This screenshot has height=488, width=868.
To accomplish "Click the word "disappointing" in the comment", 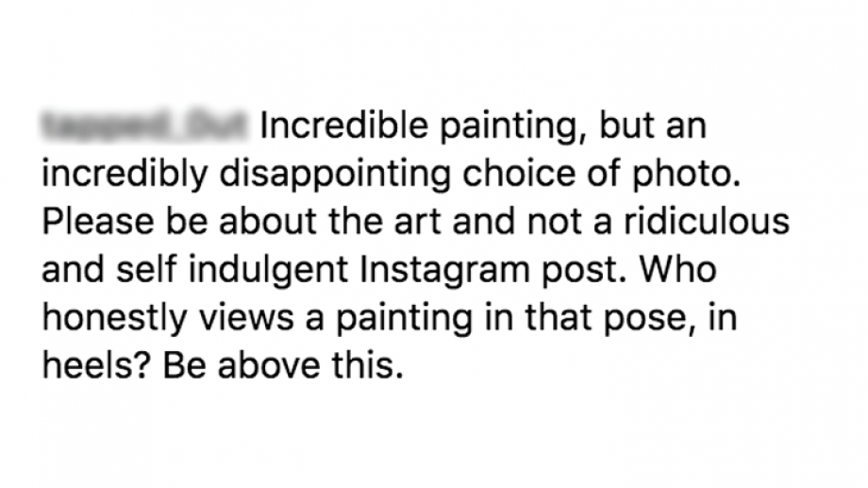I will click(335, 176).
